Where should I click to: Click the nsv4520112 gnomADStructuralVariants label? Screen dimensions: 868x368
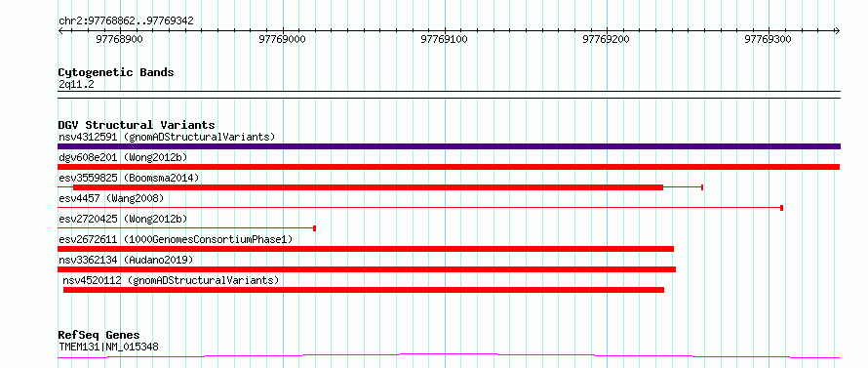(x=171, y=280)
